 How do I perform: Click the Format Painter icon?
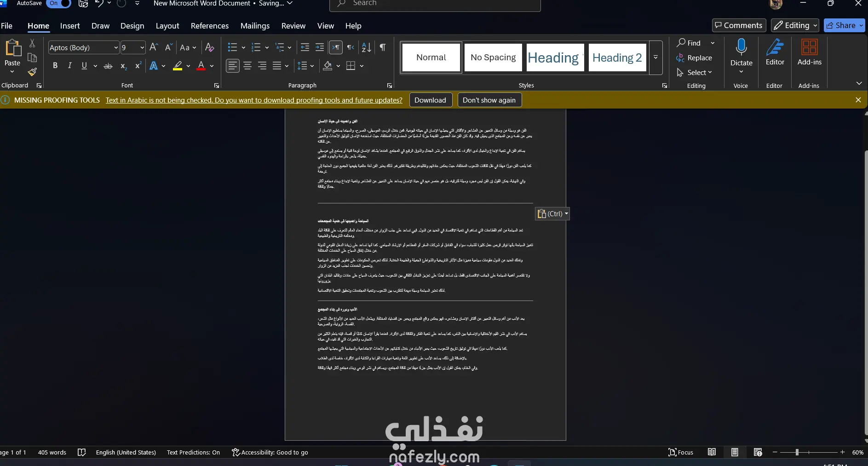pos(32,72)
